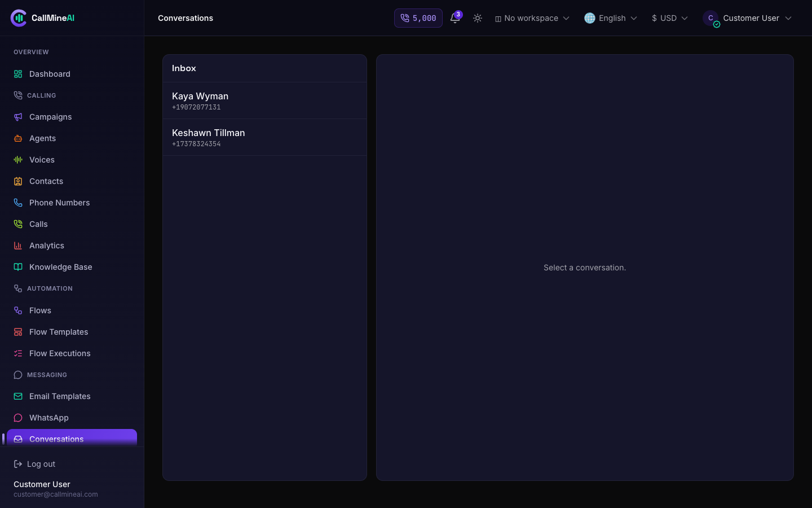Click the AUTOMATION section header icon

(18, 288)
